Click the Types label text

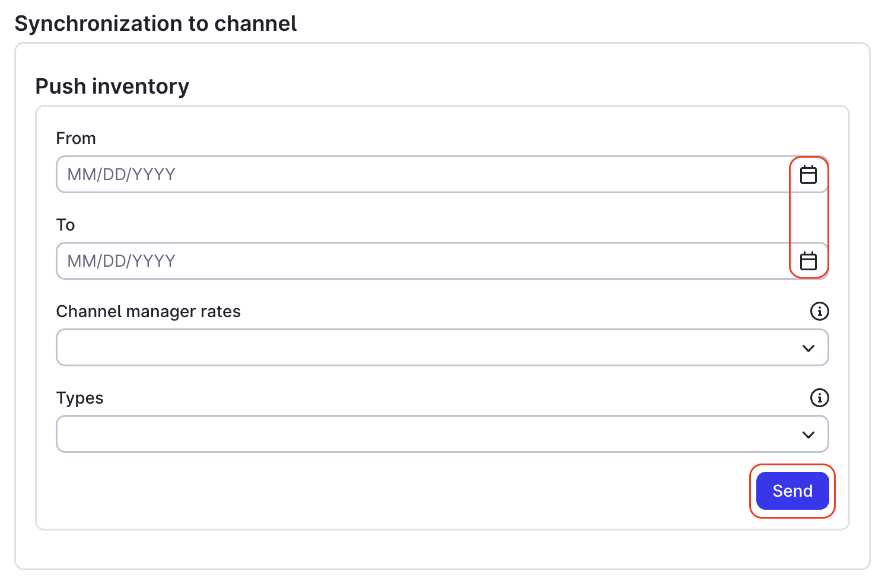coord(79,398)
